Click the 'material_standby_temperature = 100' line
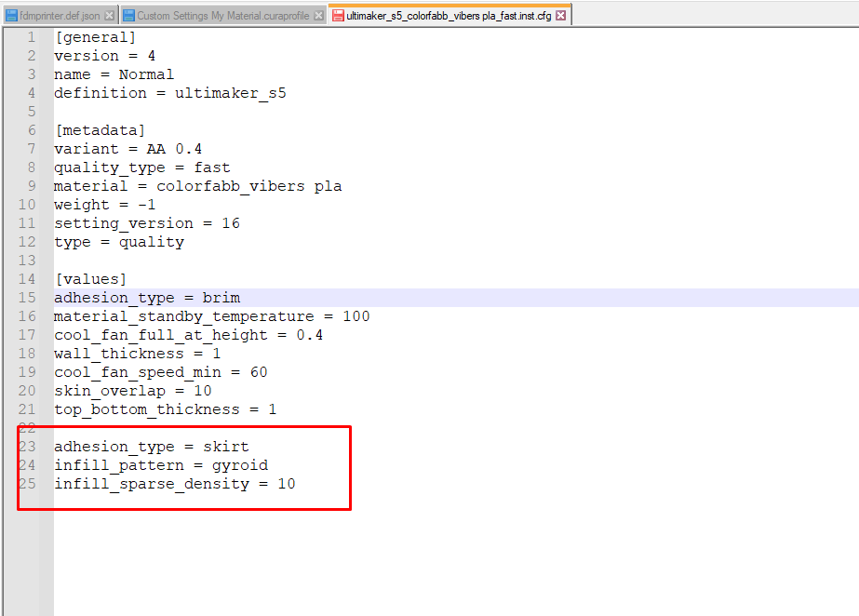Viewport: 859px width, 616px height. tap(211, 316)
